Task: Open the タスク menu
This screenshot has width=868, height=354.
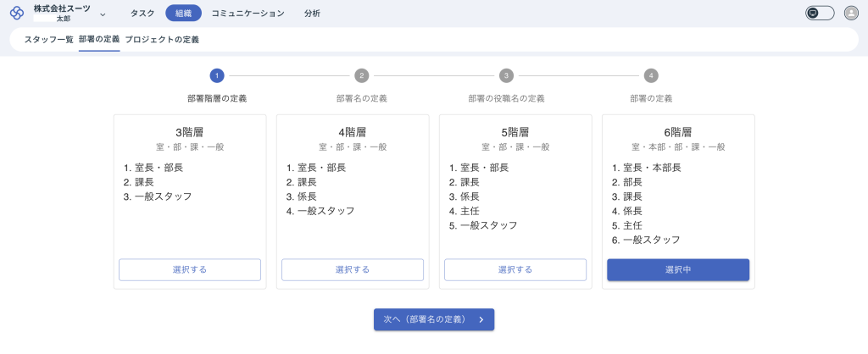Action: pyautogui.click(x=142, y=13)
